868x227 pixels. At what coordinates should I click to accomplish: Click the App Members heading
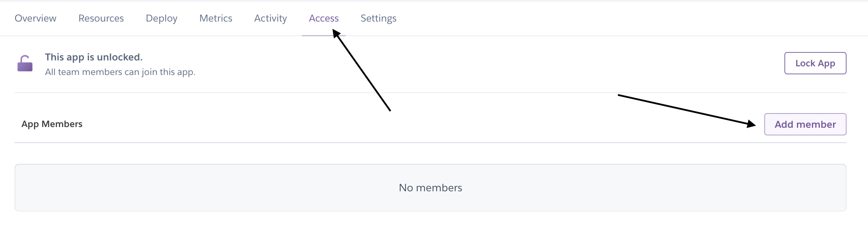[52, 124]
